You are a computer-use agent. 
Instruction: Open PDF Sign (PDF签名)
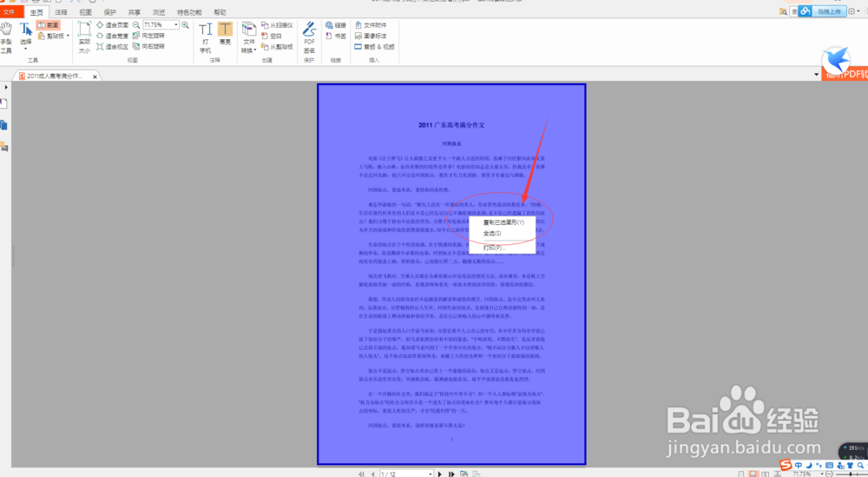309,38
